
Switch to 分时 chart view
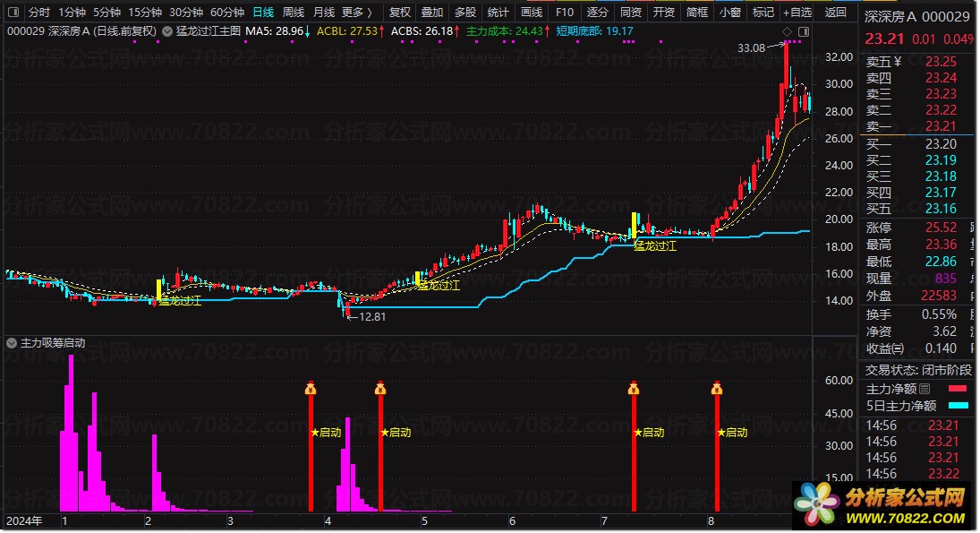(x=38, y=12)
